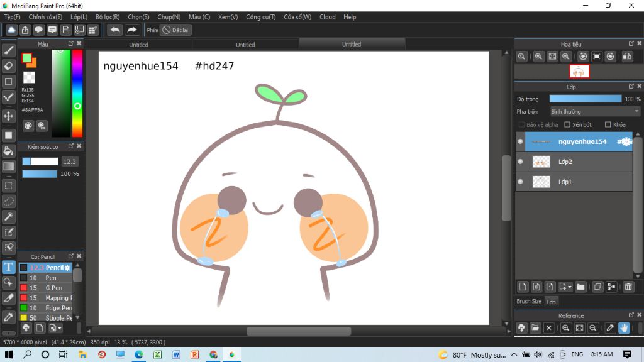Switch to the second Untitled tab

point(245,45)
